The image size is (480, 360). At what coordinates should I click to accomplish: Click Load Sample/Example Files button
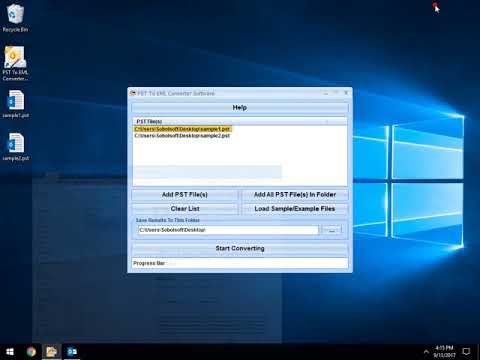point(295,209)
